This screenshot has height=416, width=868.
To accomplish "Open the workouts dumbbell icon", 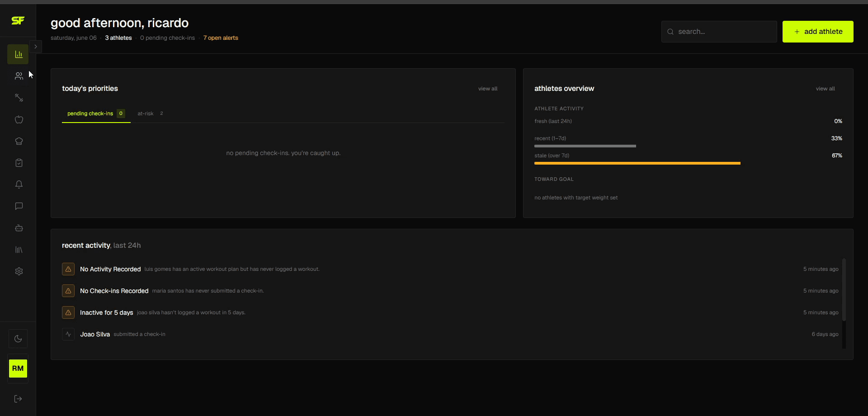I will (x=19, y=98).
